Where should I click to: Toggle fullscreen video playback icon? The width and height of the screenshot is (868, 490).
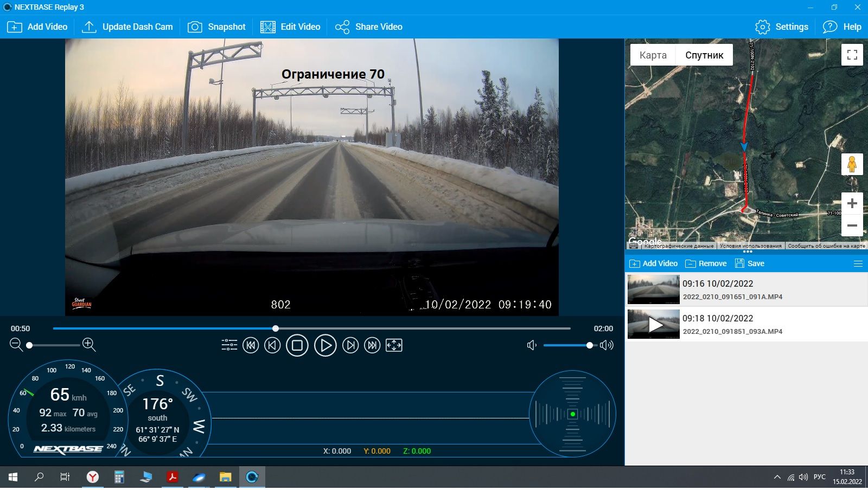[x=394, y=345]
